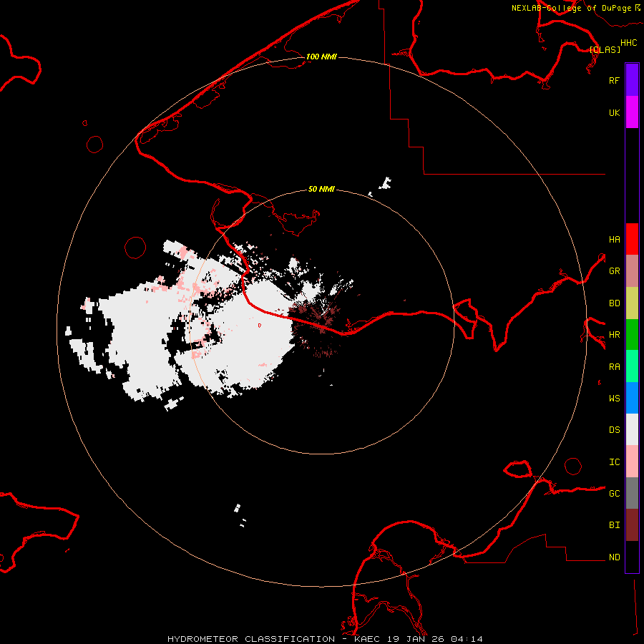
Task: Click the GC gray legend swatch
Action: pyautogui.click(x=632, y=493)
